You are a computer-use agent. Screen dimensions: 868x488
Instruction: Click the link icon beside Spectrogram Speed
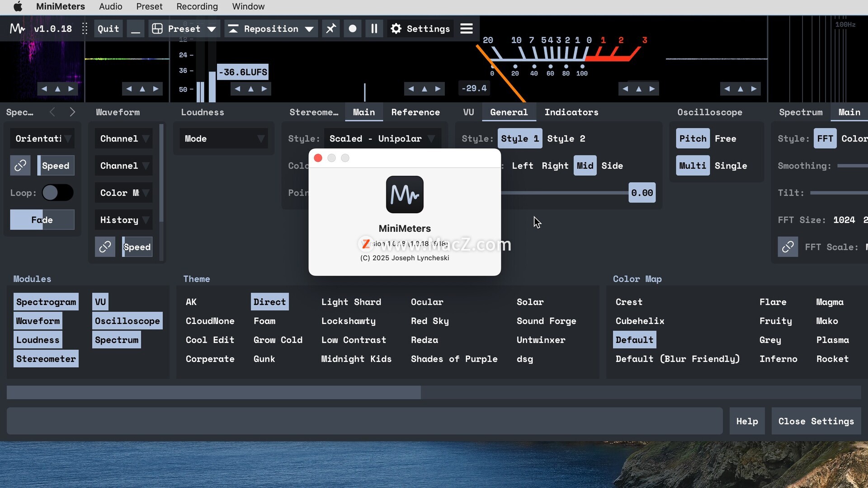[20, 166]
